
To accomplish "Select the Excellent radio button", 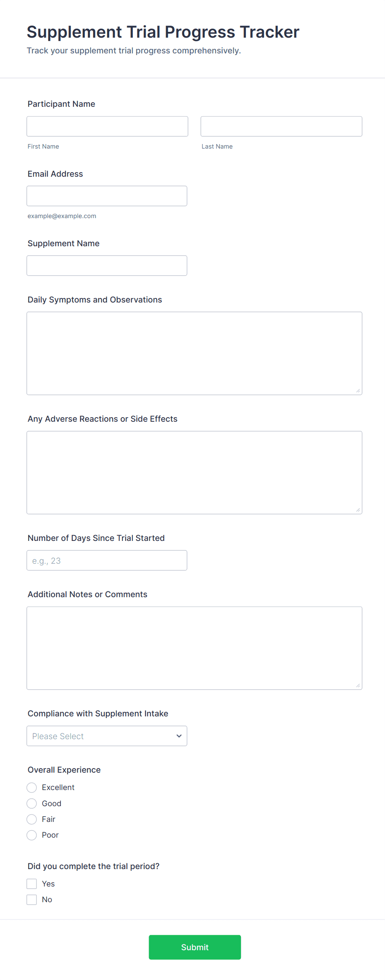I will pyautogui.click(x=32, y=787).
